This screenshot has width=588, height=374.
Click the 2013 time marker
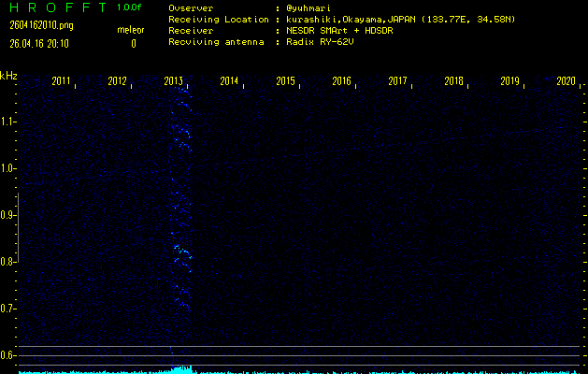tap(173, 81)
